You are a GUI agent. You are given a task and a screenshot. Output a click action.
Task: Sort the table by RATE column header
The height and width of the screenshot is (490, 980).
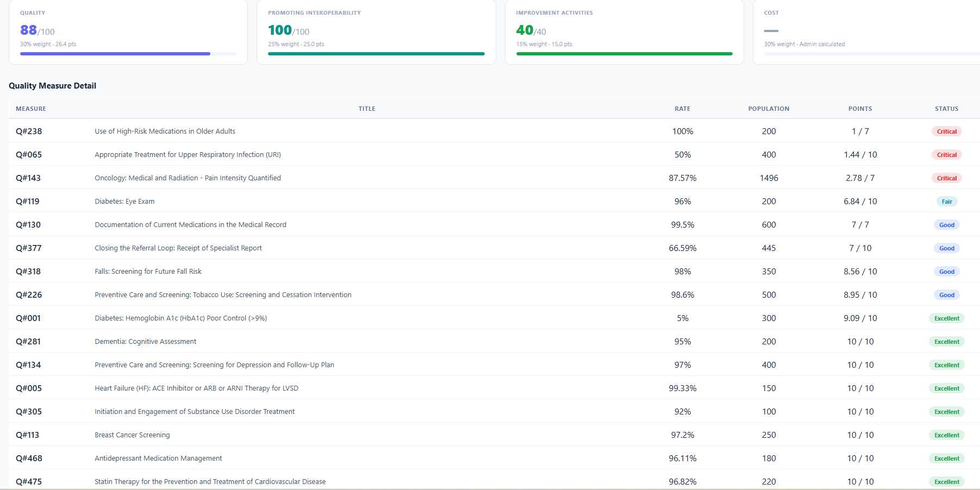tap(683, 109)
